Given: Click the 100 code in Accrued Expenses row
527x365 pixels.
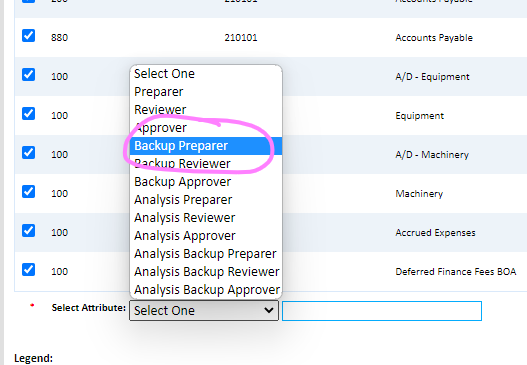Looking at the screenshot, I should point(59,232).
